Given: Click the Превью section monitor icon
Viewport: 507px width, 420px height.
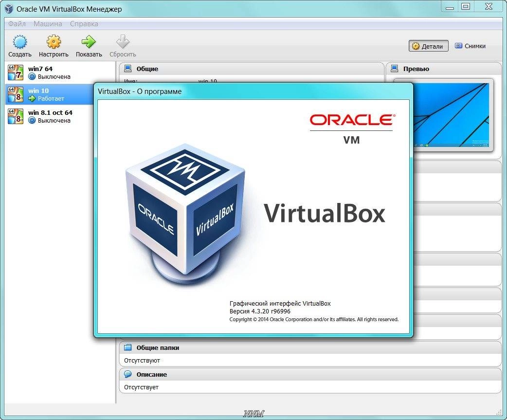Looking at the screenshot, I should coord(395,68).
